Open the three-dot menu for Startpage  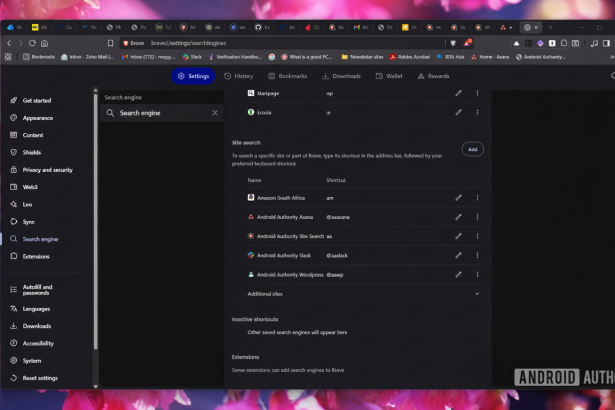[477, 93]
